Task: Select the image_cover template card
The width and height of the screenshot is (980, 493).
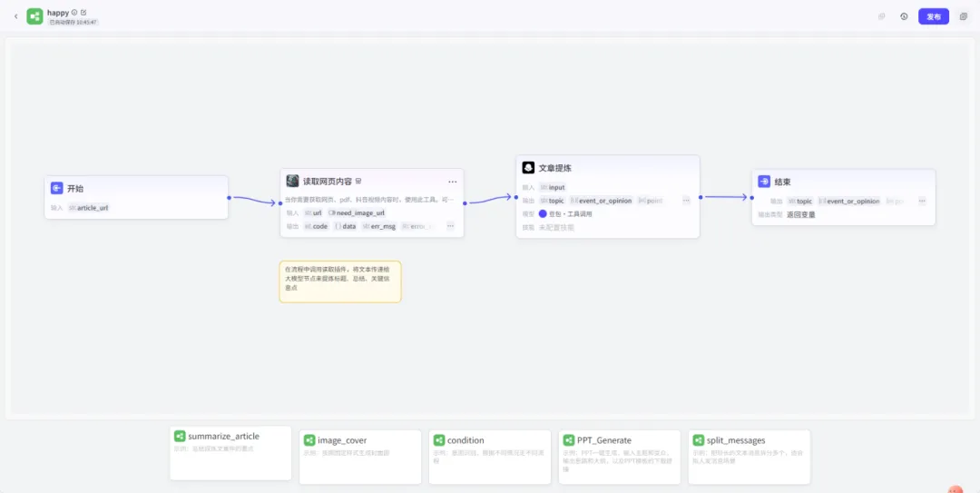Action: click(x=360, y=456)
